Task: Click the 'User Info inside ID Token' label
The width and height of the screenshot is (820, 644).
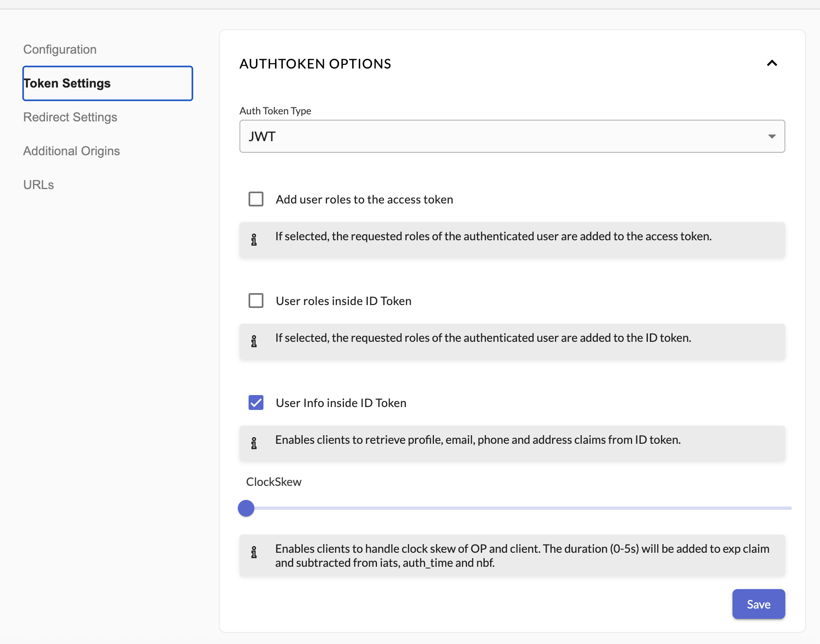Action: [x=341, y=403]
